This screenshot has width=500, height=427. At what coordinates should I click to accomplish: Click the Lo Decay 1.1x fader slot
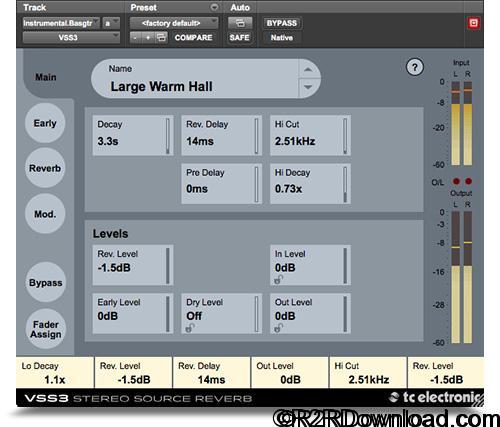point(55,372)
